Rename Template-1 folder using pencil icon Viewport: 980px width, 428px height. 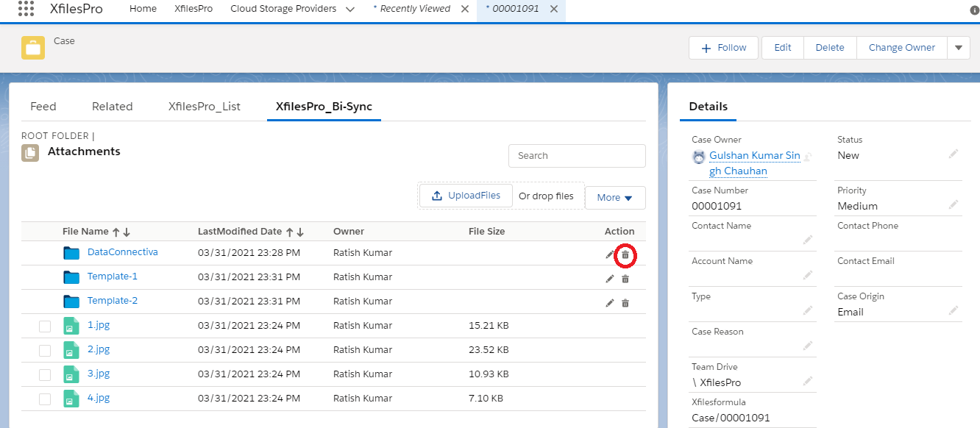610,279
